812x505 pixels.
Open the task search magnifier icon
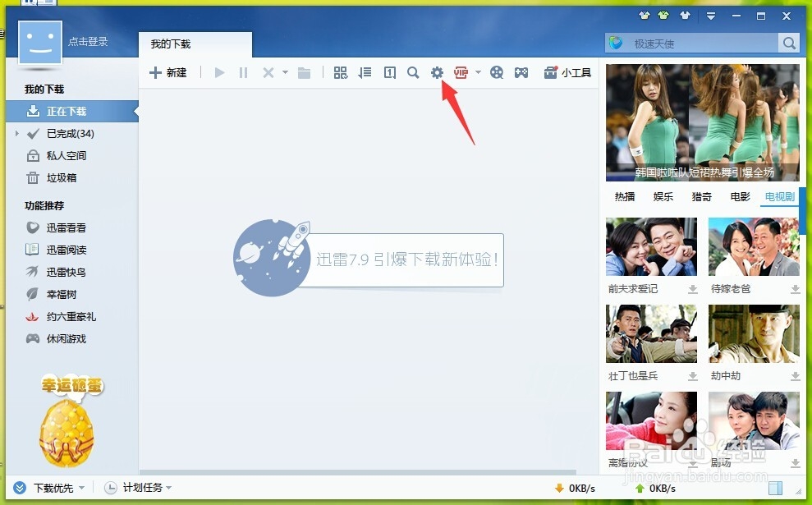coord(413,73)
